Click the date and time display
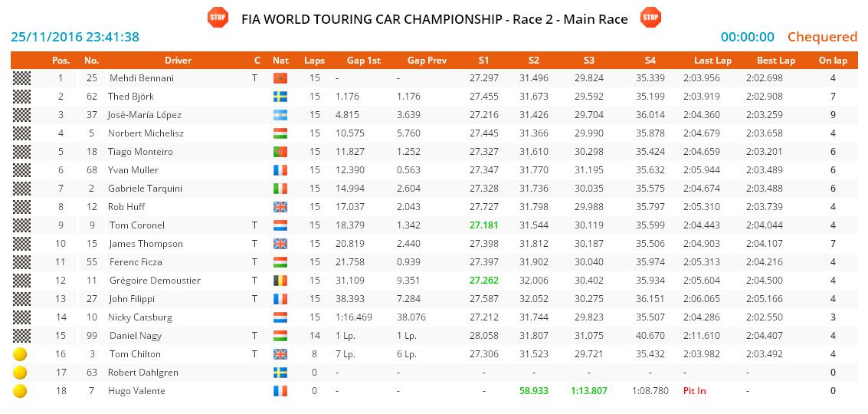868x414 pixels. point(75,37)
